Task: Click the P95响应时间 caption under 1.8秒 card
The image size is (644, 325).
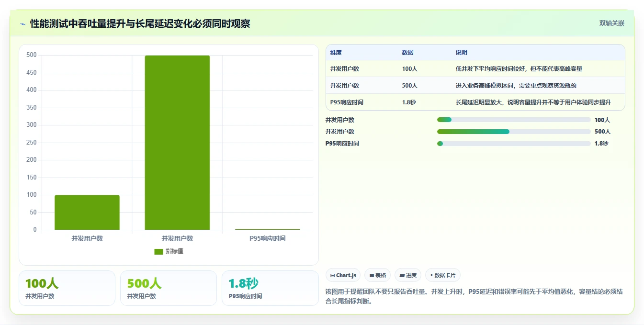Action: click(245, 296)
